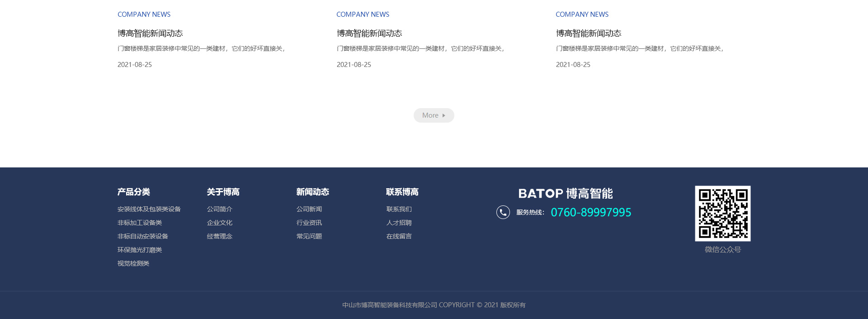This screenshot has width=868, height=319.
Task: Click 视觉检测类 under product categories
Action: [x=133, y=263]
